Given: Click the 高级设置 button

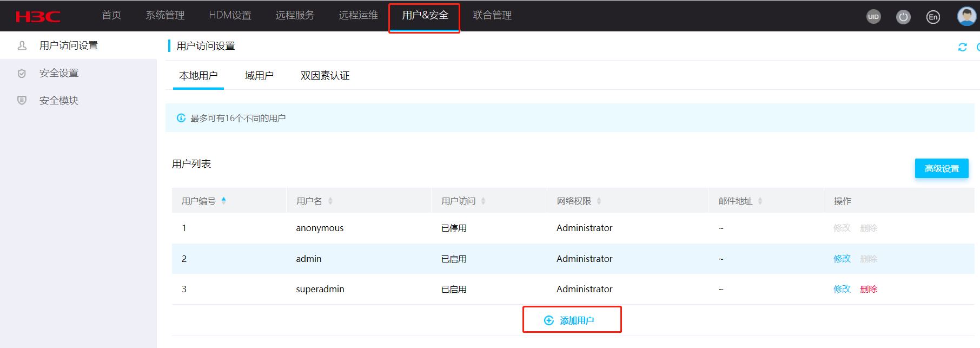Looking at the screenshot, I should click(x=941, y=168).
